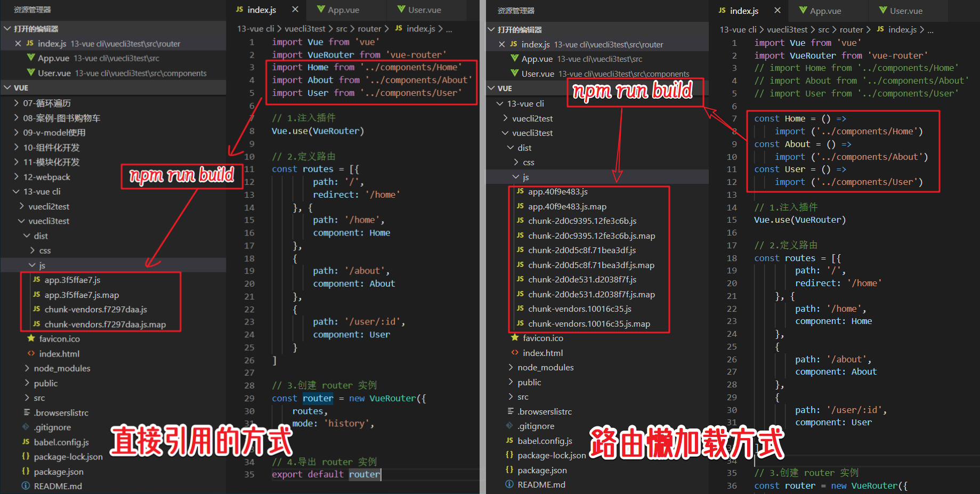Click the babel.config.js JS icon in left window
The image size is (980, 494).
coord(26,442)
